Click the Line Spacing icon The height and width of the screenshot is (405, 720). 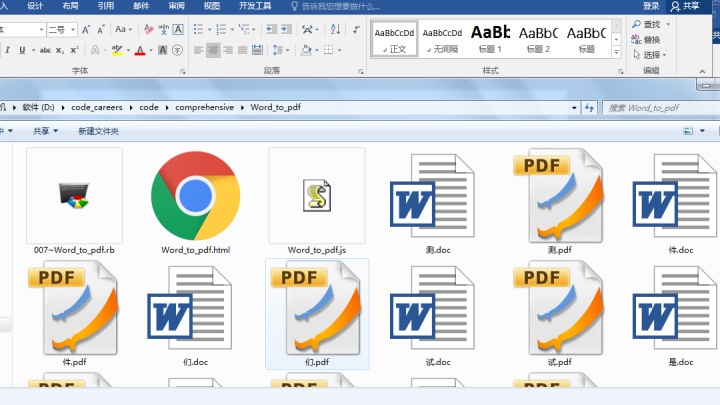click(x=278, y=50)
